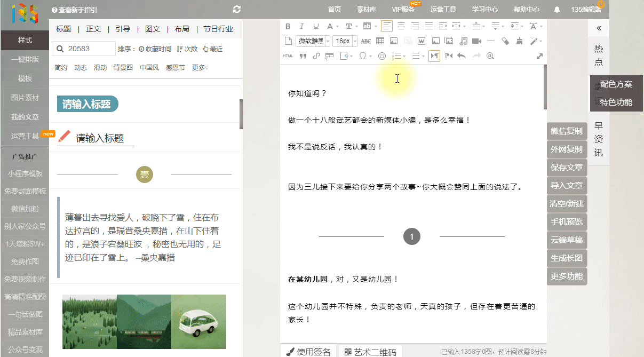The image size is (644, 357).
Task: Toggle bold formatting in the editor toolbar
Action: (x=288, y=26)
